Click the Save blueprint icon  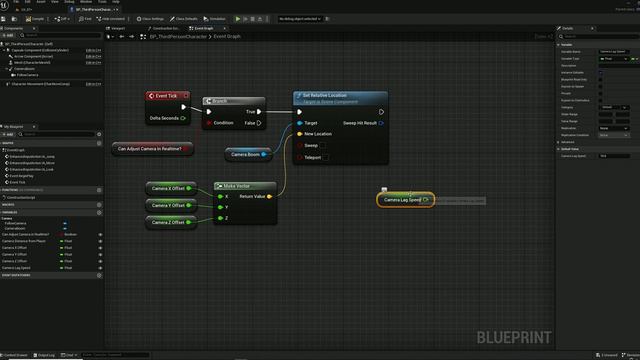click(3, 19)
